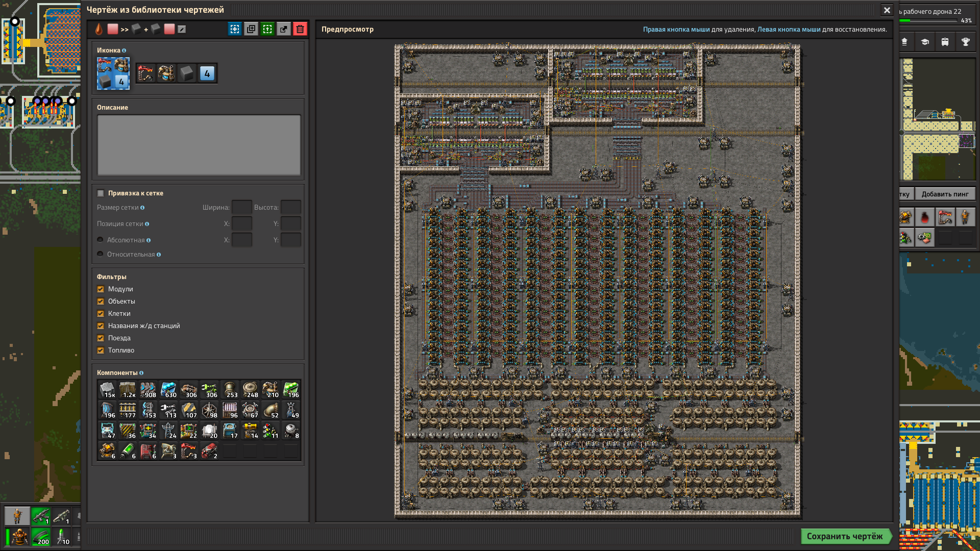Toggle the Модули filter checkbox

point(101,289)
